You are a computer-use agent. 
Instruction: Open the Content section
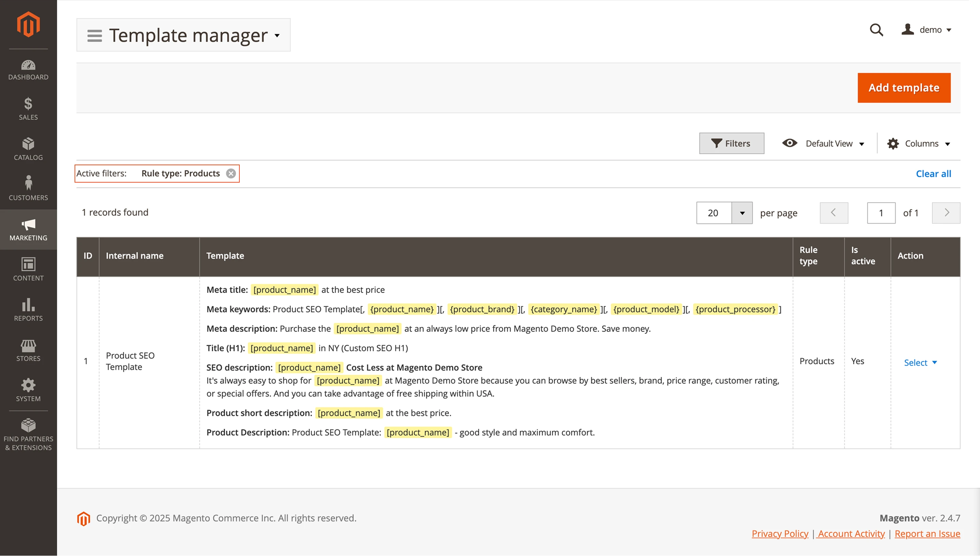click(28, 271)
